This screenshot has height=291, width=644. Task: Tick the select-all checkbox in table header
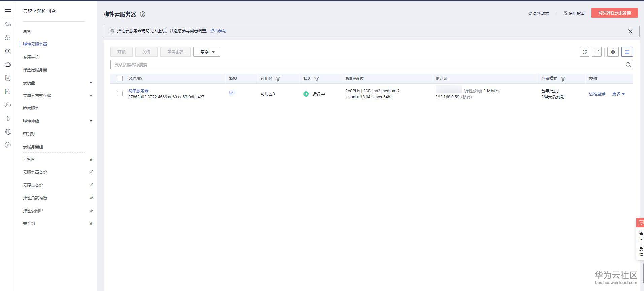(120, 78)
